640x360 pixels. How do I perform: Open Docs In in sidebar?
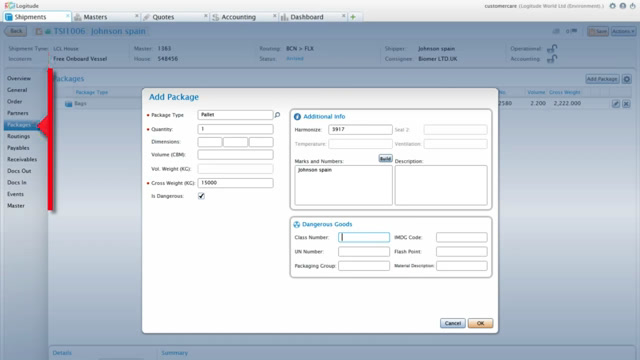click(17, 182)
